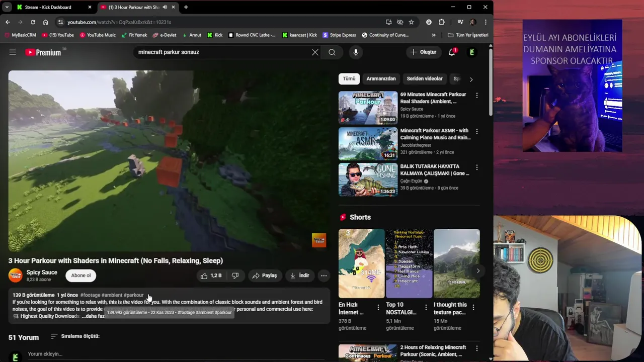
Task: Open a new browser tab
Action: [186, 7]
